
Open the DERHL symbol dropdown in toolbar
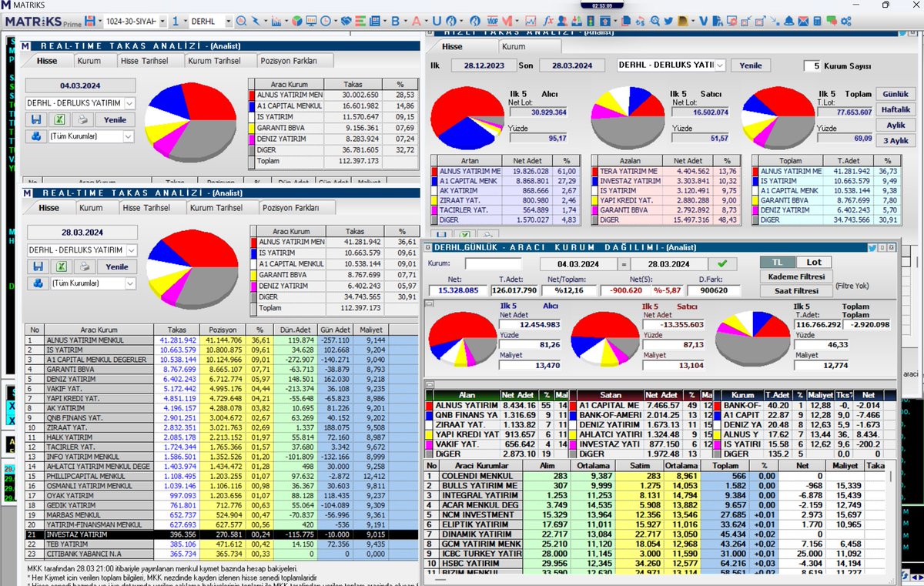point(227,21)
